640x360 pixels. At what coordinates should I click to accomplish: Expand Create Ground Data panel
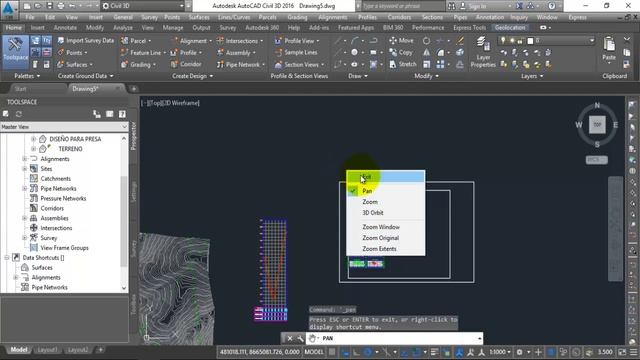85,76
